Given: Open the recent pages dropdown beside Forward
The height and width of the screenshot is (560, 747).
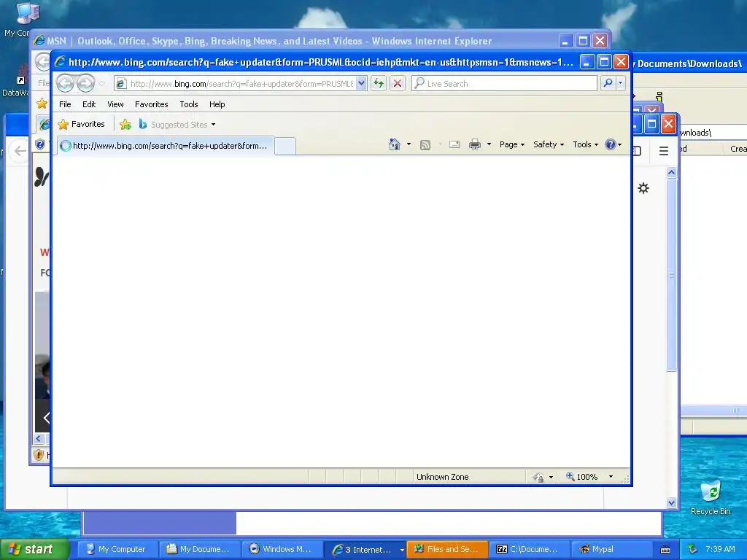Looking at the screenshot, I should [x=102, y=84].
